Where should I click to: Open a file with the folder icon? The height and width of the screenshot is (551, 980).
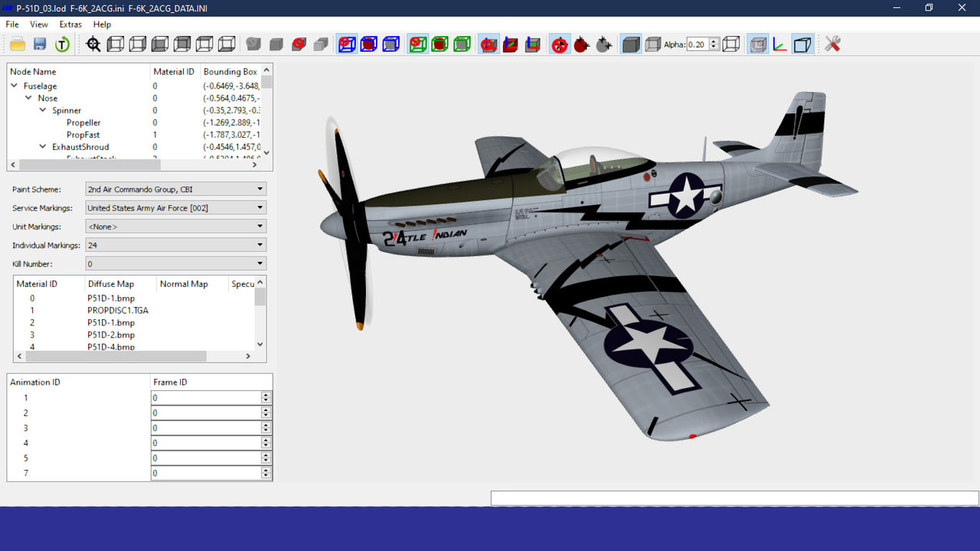pyautogui.click(x=18, y=44)
